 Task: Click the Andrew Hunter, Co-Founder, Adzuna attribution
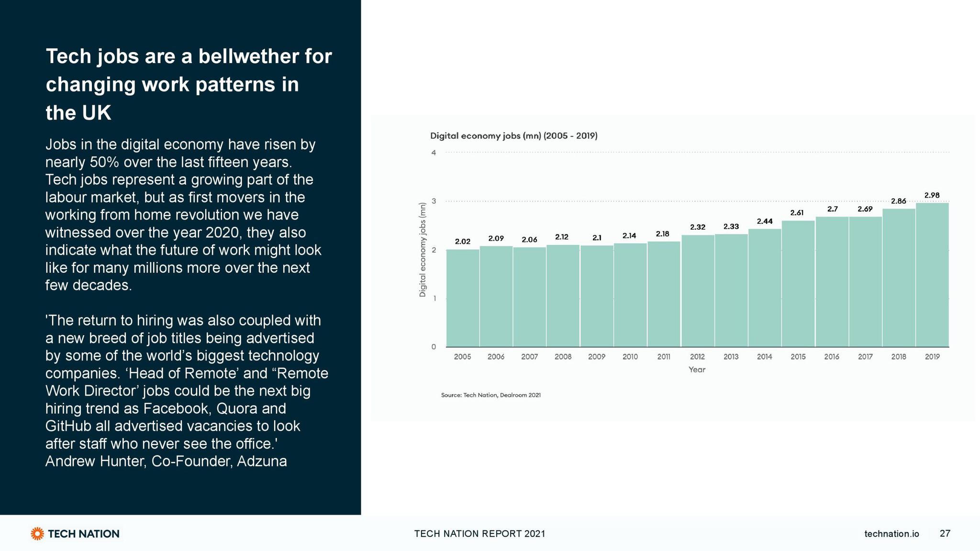pyautogui.click(x=166, y=462)
